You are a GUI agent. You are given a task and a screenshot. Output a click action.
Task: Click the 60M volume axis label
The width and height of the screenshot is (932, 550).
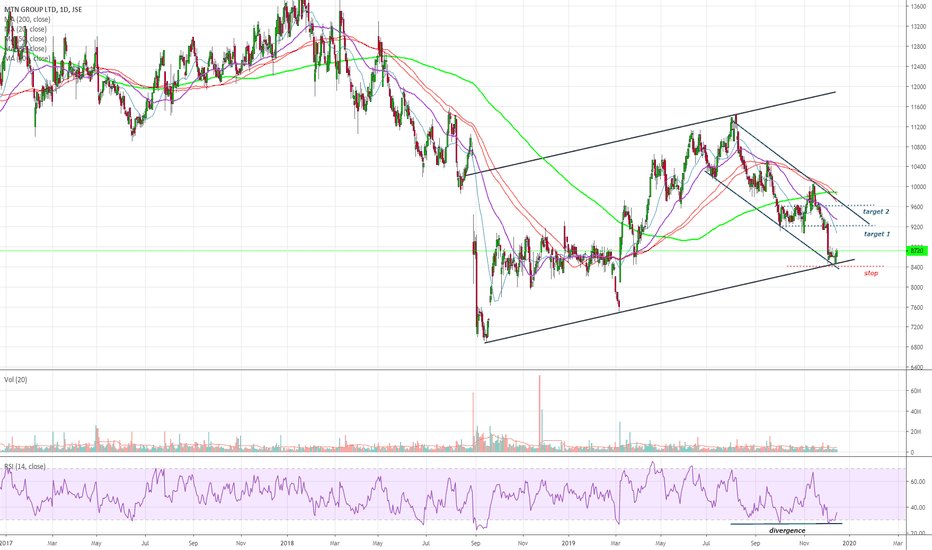pos(918,391)
